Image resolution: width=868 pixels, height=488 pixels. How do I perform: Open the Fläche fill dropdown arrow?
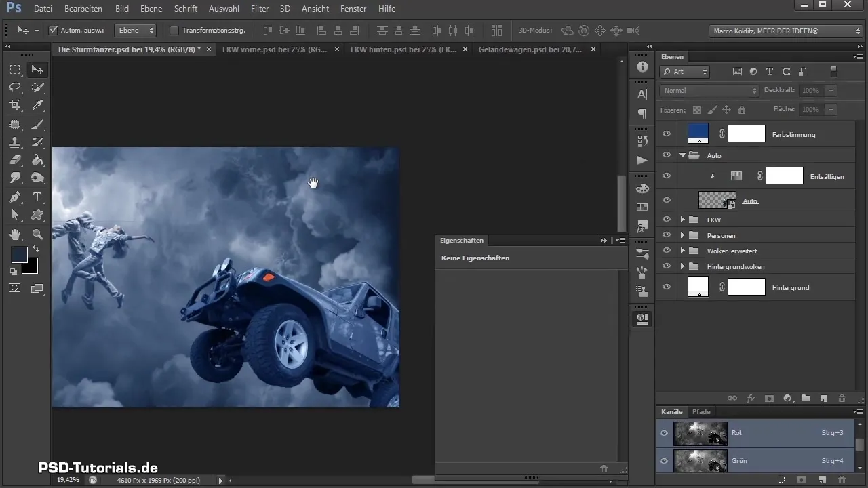pyautogui.click(x=831, y=109)
